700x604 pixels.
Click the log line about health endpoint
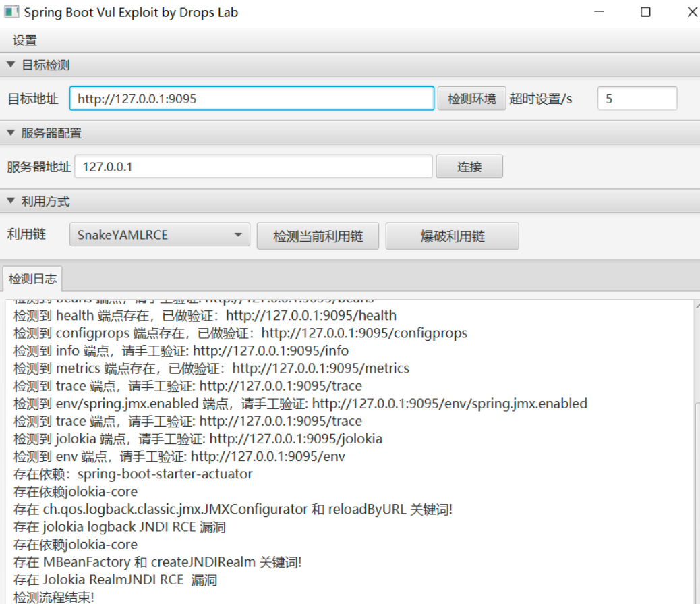click(x=205, y=315)
